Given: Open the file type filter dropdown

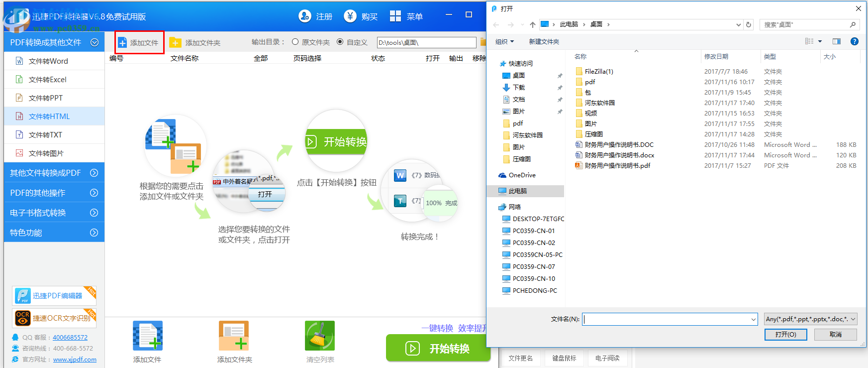Looking at the screenshot, I should 810,319.
